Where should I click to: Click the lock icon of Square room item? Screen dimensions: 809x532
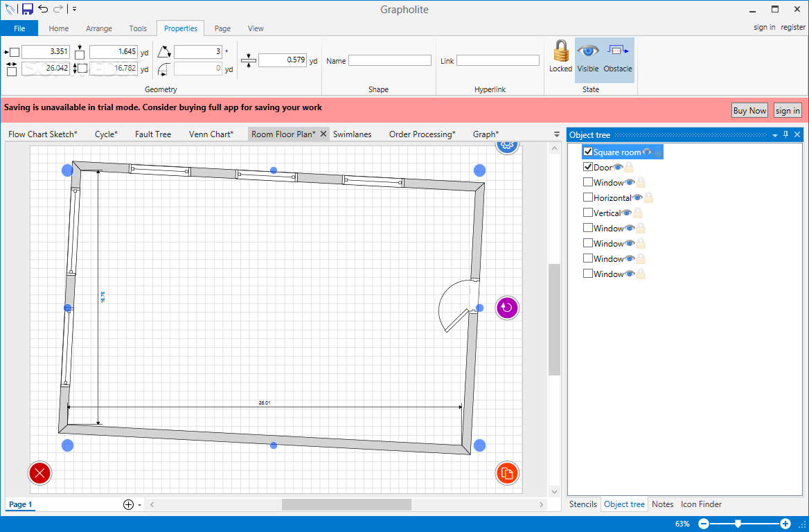tap(658, 152)
